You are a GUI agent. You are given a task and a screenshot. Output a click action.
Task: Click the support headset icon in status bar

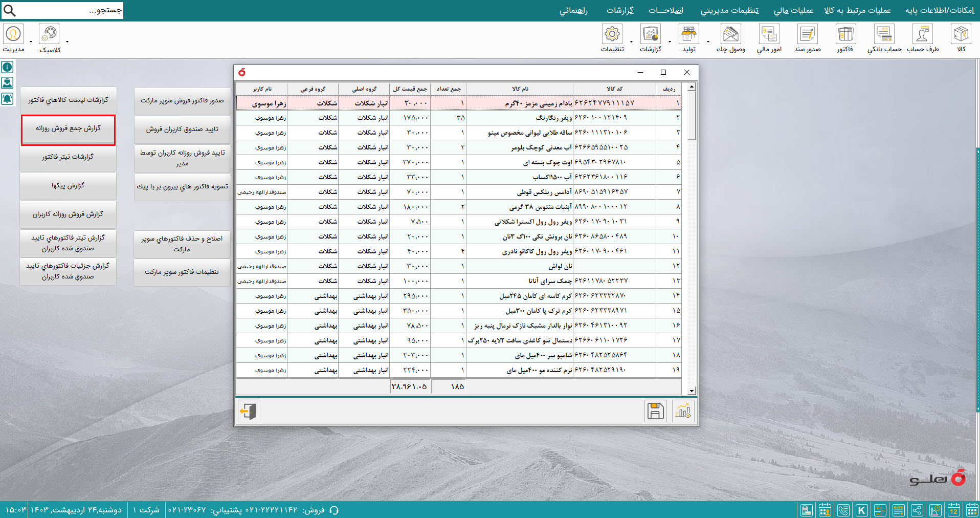pos(334,510)
